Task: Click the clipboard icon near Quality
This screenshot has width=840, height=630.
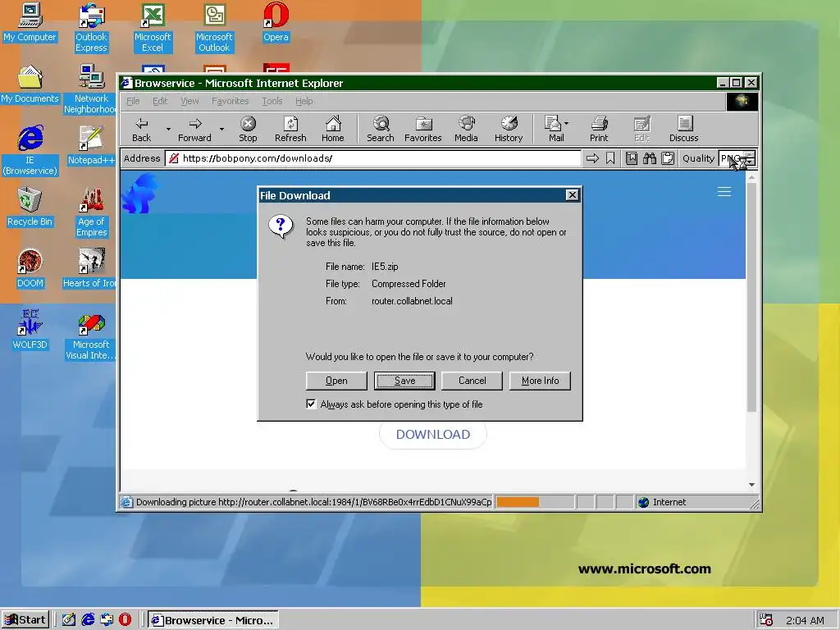Action: [668, 158]
